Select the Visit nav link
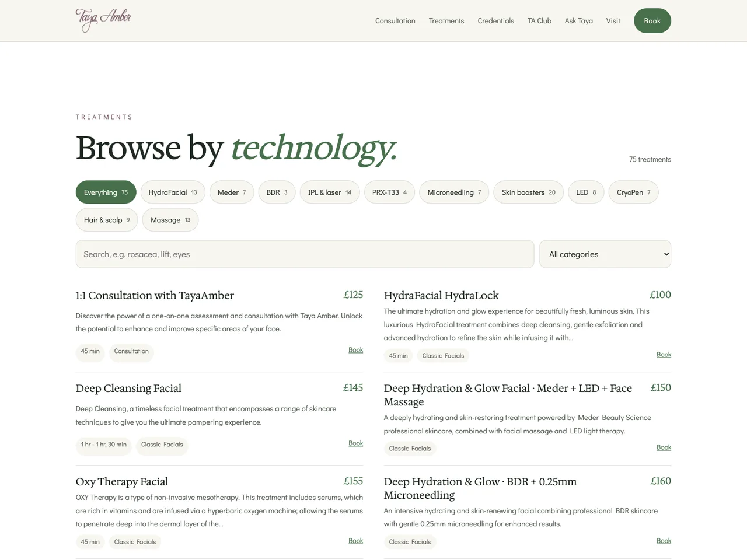This screenshot has width=747, height=560. pyautogui.click(x=613, y=21)
